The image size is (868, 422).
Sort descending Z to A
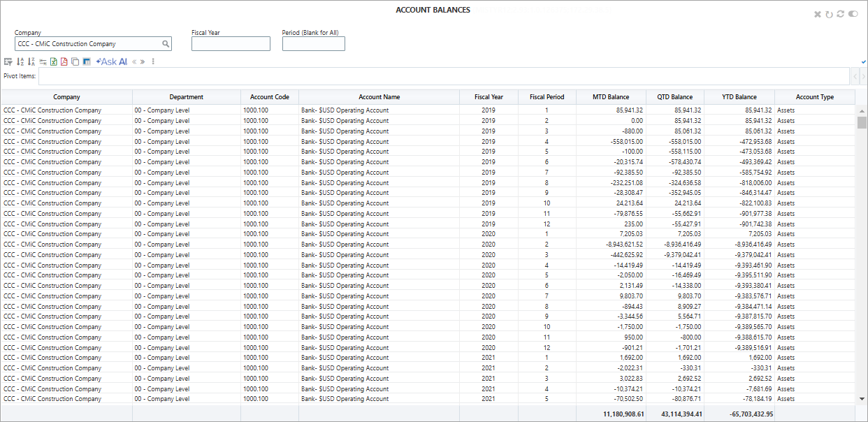tap(31, 61)
